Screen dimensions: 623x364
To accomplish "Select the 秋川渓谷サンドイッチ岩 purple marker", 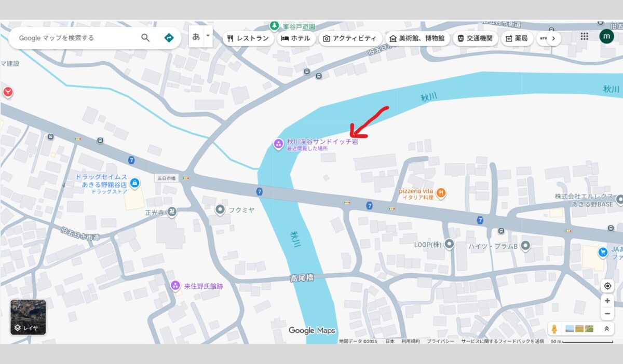I will [x=278, y=143].
